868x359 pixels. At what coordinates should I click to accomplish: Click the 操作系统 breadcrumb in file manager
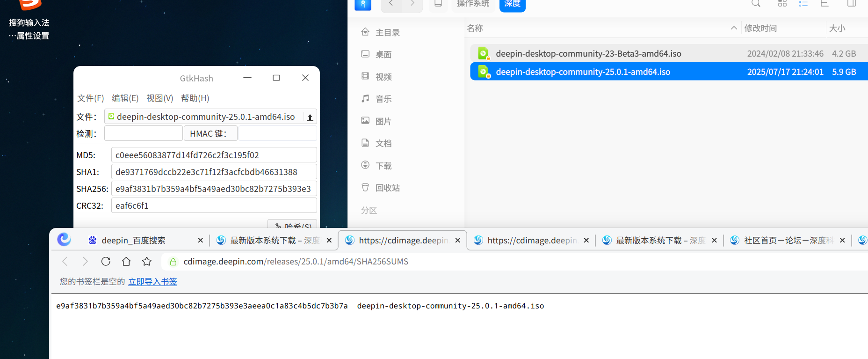tap(473, 4)
